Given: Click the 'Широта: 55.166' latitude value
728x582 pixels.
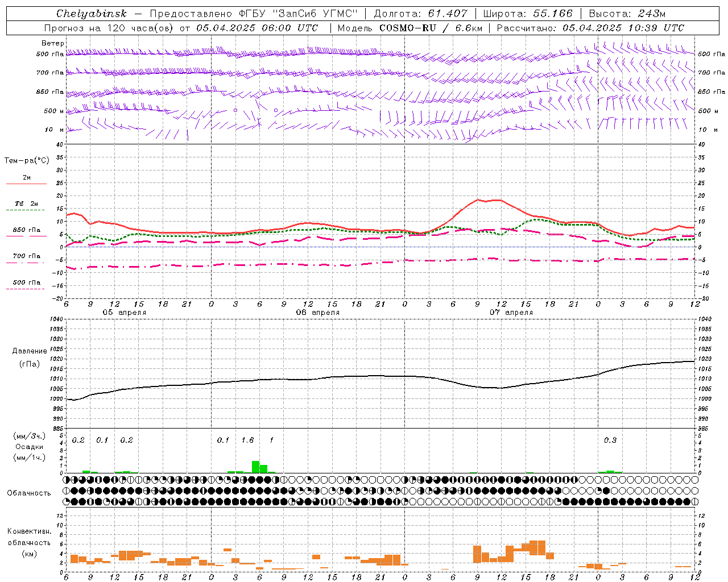Looking at the screenshot, I should (x=528, y=14).
